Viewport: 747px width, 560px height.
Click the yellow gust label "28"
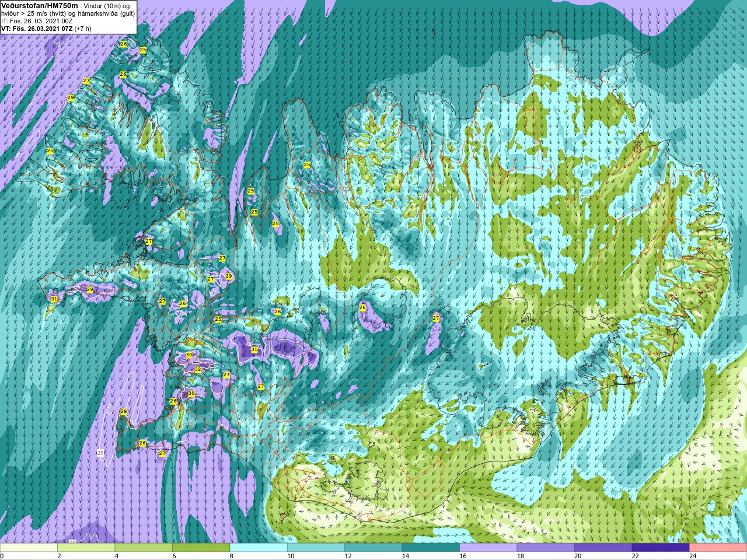(123, 412)
